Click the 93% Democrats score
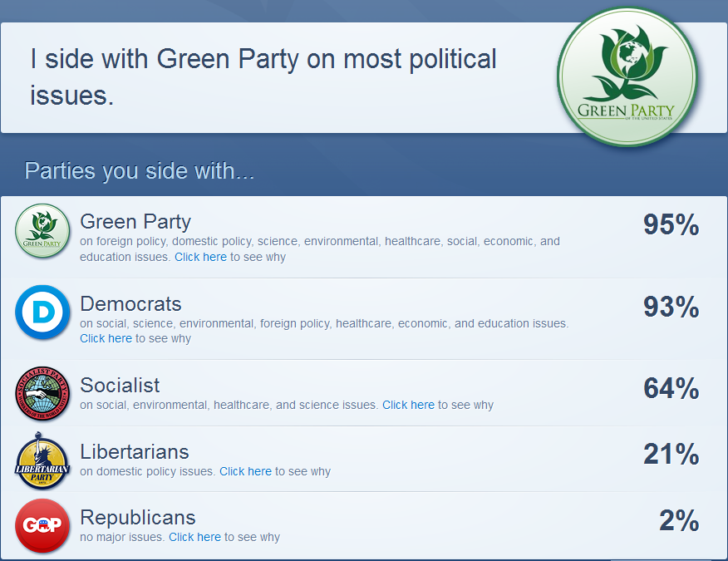Screen dimensions: 728x561 point(671,307)
